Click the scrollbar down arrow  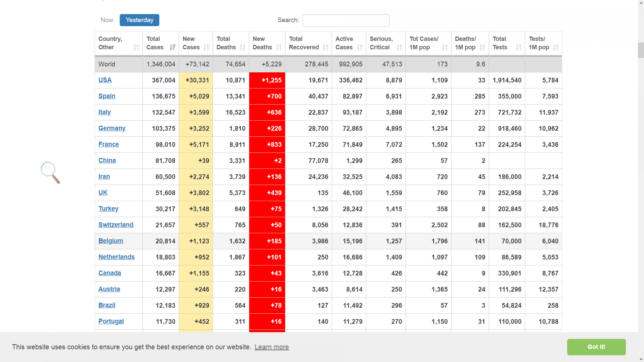pos(641,359)
